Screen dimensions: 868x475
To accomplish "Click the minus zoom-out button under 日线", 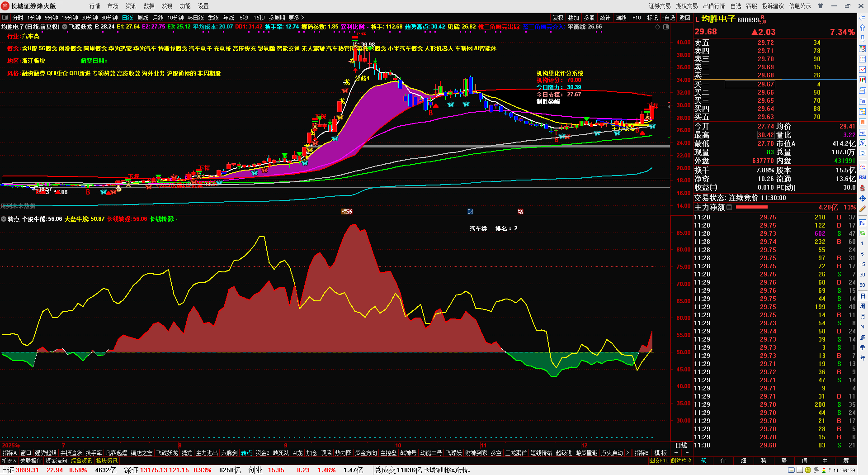I will (687, 453).
